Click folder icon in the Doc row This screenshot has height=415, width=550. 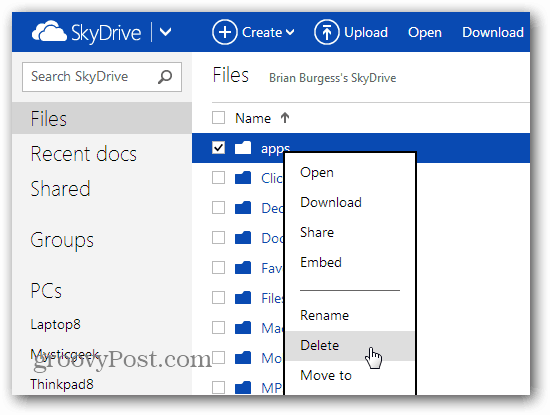[243, 238]
